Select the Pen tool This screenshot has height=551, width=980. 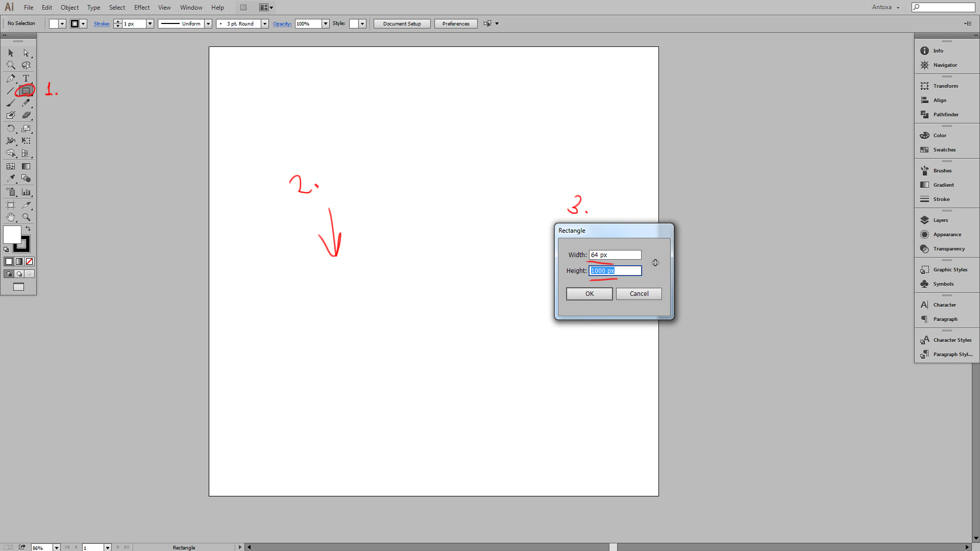[11, 79]
